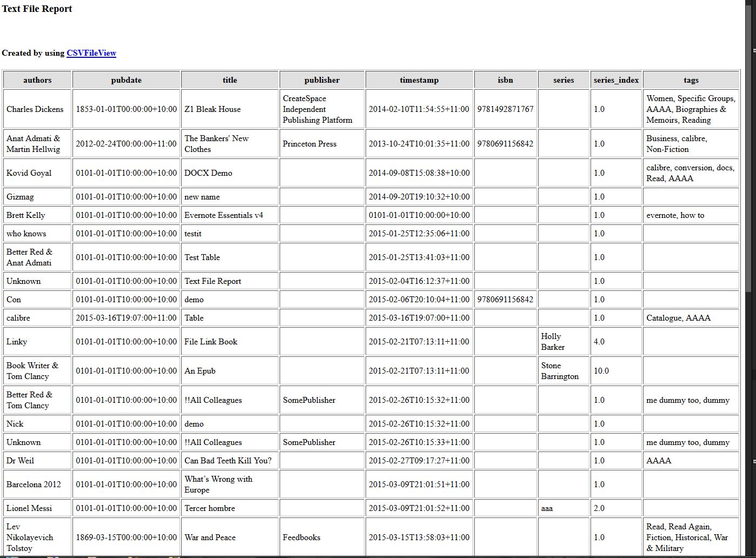Click The Bankers' New Clothes title

[230, 144]
